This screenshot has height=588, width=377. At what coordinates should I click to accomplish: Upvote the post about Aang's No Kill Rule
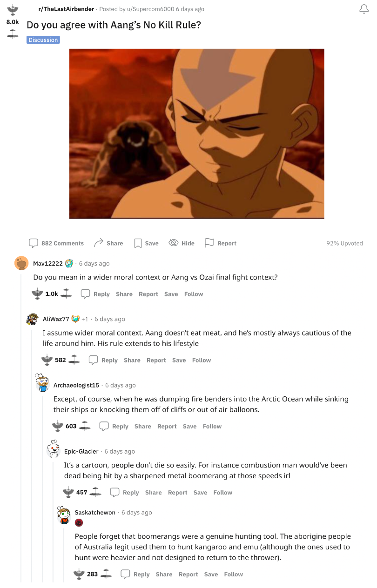(x=13, y=9)
